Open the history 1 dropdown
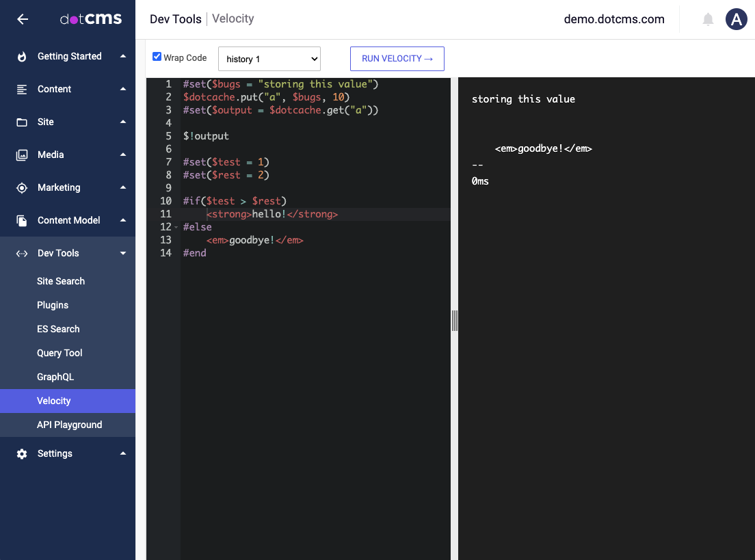Screen dimensions: 755x560 click(269, 59)
